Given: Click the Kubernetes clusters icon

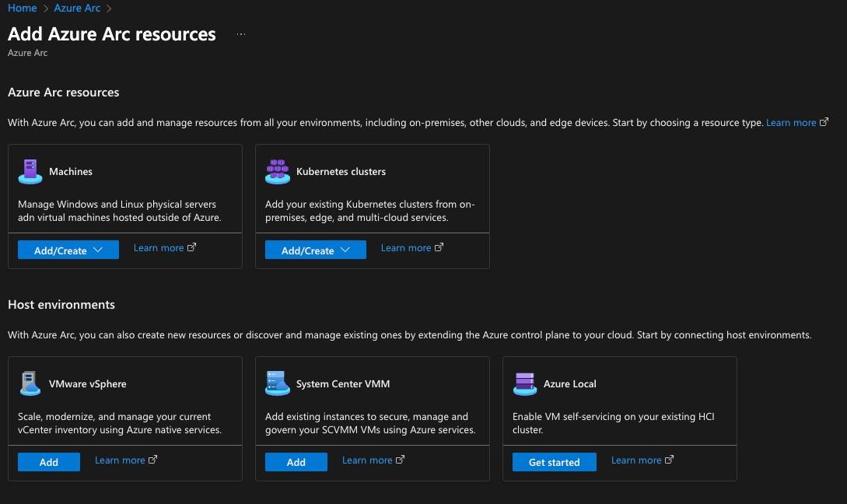Looking at the screenshot, I should tap(278, 172).
